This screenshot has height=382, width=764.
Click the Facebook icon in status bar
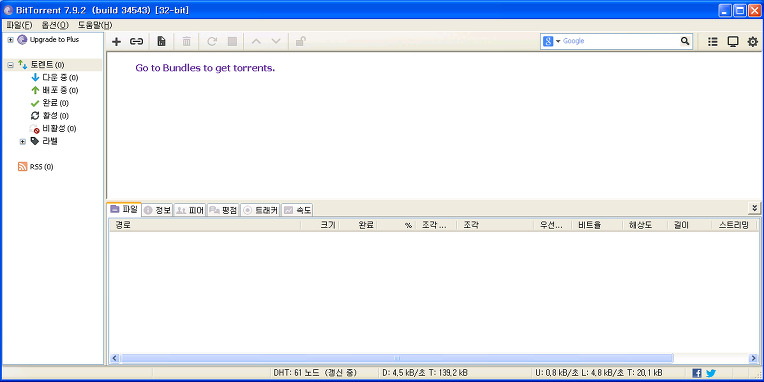coord(697,373)
